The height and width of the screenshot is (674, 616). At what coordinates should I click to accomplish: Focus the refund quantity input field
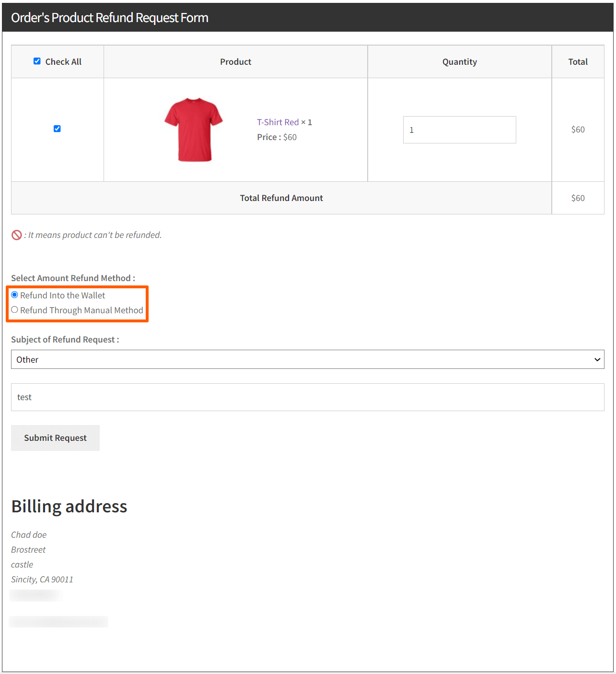[x=459, y=130]
